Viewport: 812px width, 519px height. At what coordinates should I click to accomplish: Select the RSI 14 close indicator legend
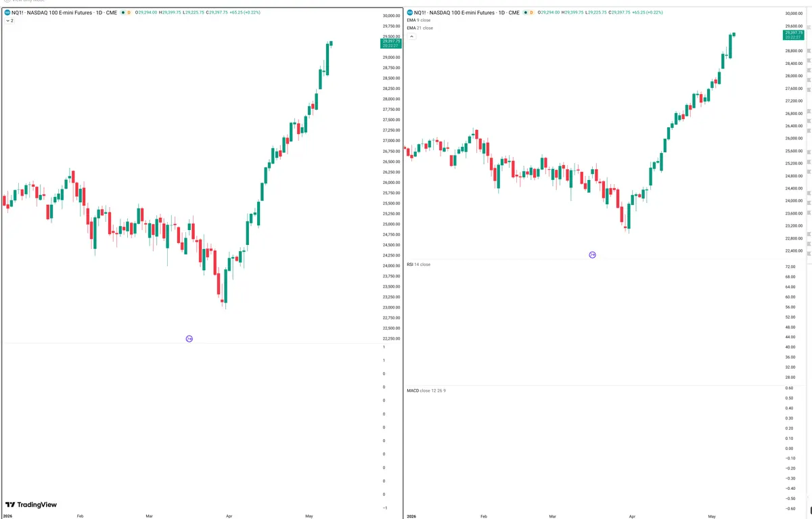pos(418,264)
